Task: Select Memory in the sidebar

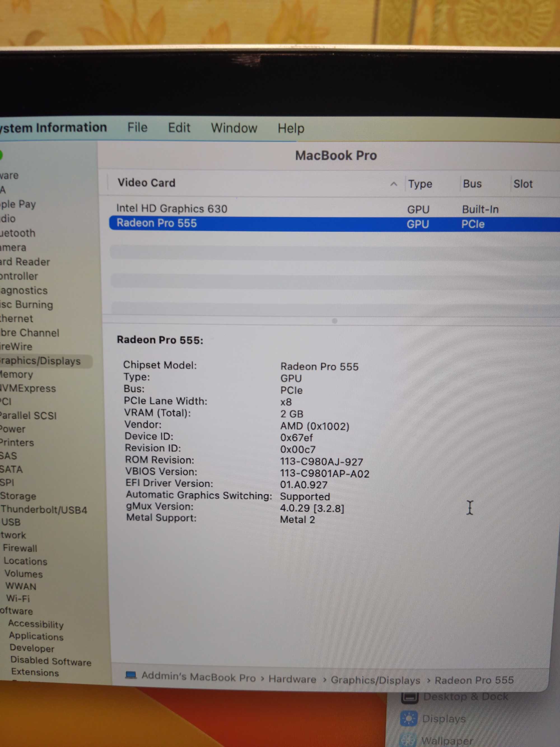Action: [17, 374]
